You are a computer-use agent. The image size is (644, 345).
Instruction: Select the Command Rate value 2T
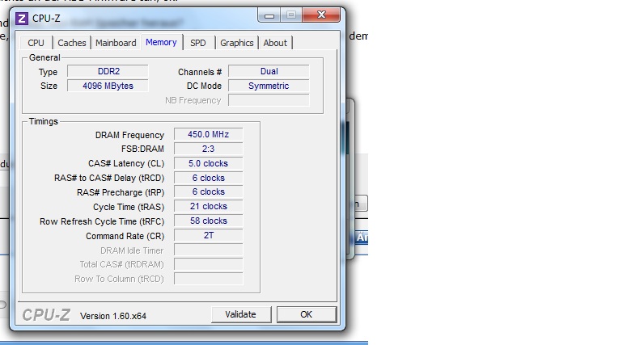tap(208, 235)
